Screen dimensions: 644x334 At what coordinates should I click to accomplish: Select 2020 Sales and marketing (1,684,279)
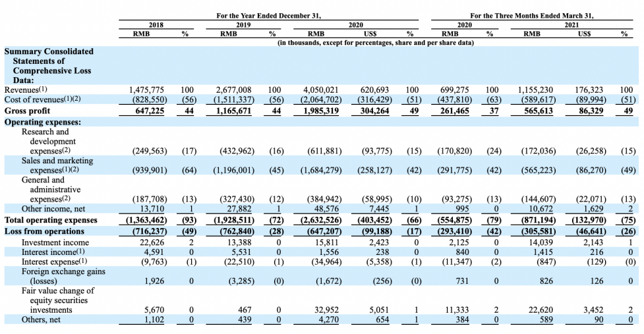pyautogui.click(x=321, y=170)
